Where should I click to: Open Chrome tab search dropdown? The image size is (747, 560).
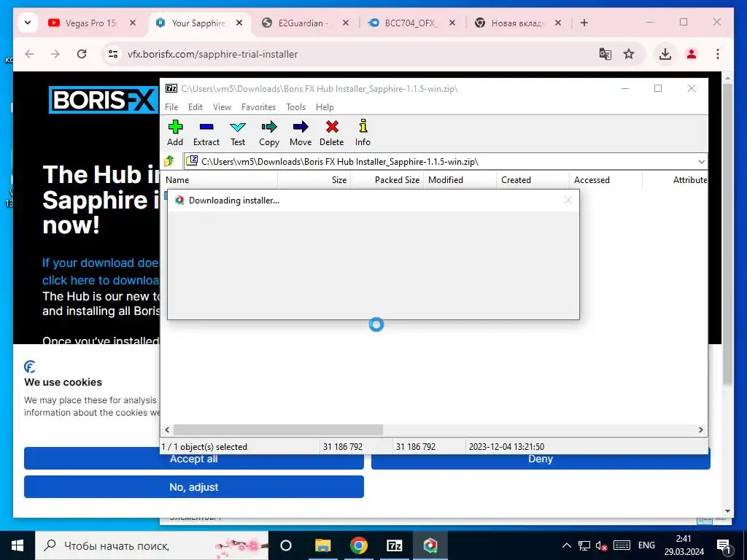click(x=28, y=23)
